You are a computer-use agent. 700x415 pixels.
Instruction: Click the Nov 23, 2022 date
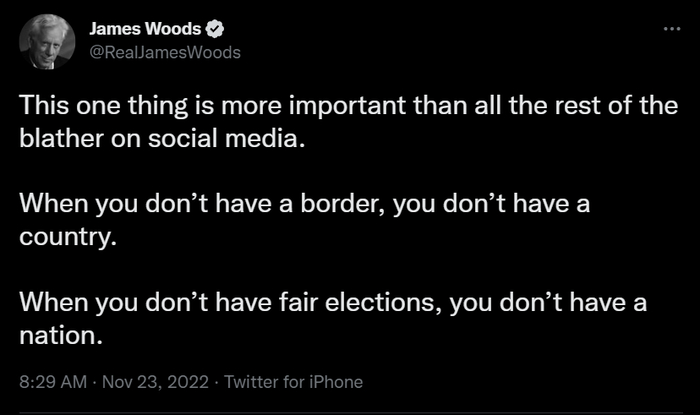(x=152, y=381)
